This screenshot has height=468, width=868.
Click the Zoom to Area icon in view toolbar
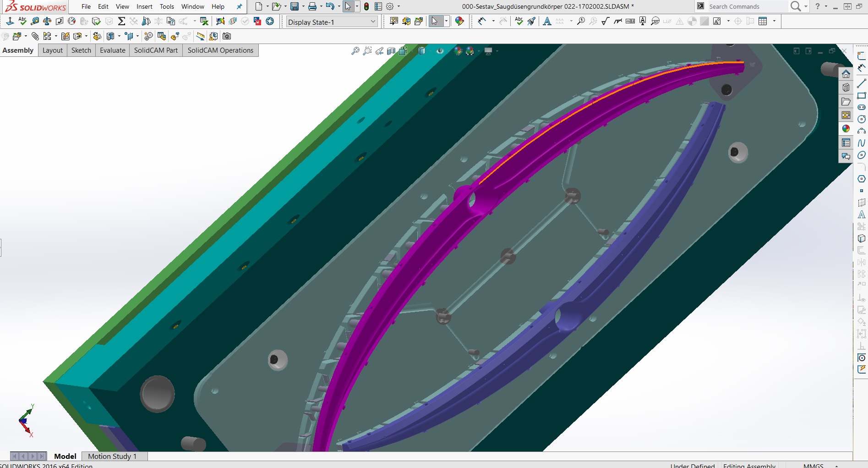367,51
